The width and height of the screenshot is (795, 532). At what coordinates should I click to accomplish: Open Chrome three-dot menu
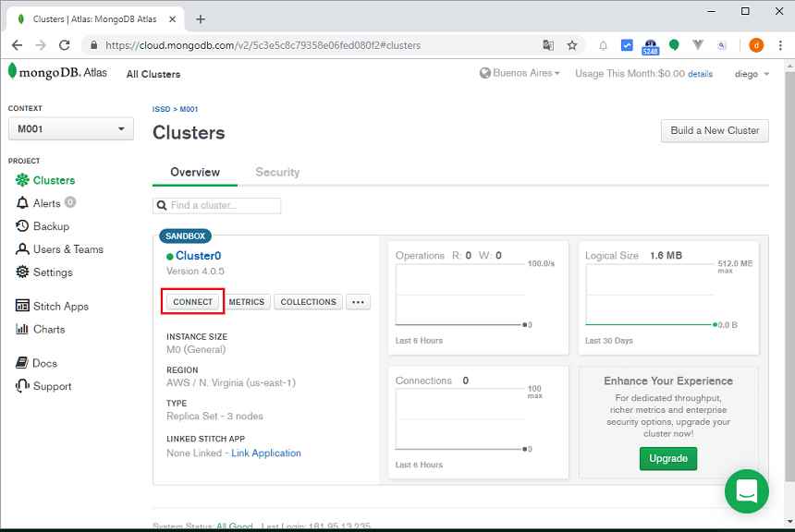click(x=780, y=45)
